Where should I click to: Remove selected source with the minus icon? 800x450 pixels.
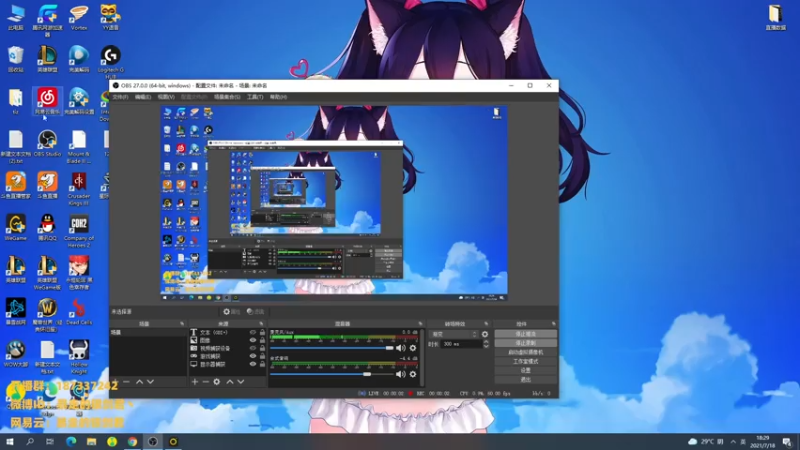pyautogui.click(x=206, y=382)
